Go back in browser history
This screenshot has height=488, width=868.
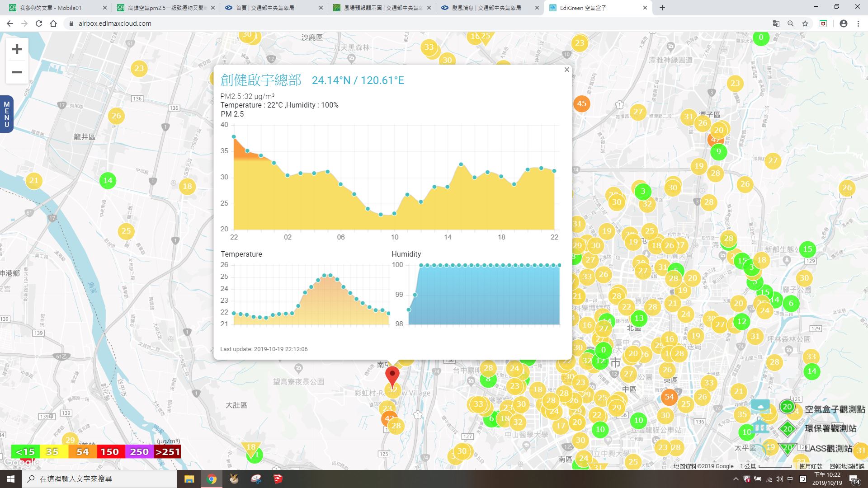pyautogui.click(x=10, y=23)
